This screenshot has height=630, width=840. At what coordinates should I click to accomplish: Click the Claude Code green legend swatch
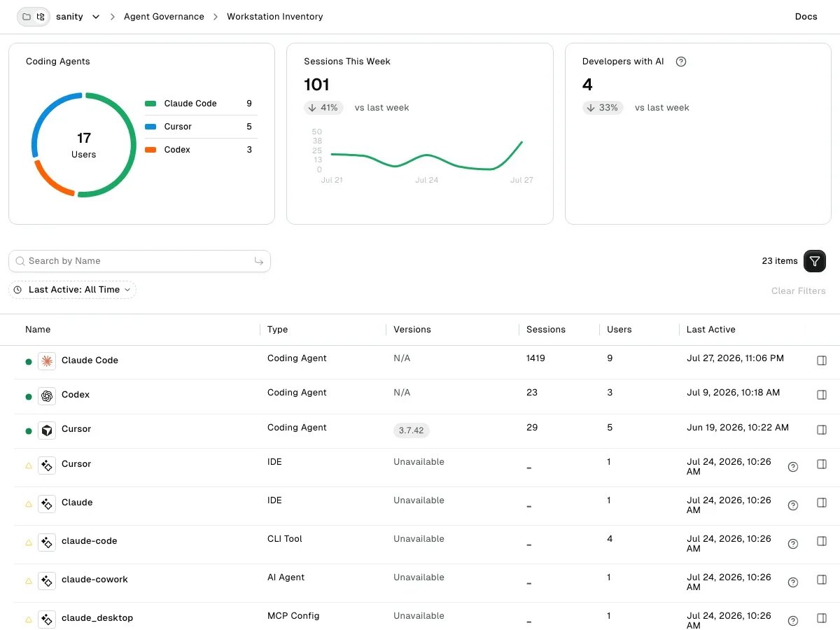pyautogui.click(x=150, y=104)
